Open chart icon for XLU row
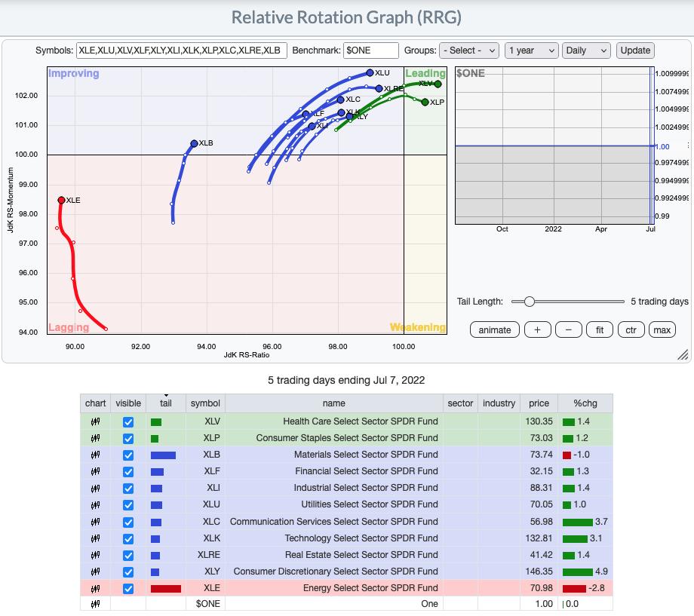Viewport: 694px width, 616px height. coord(95,505)
